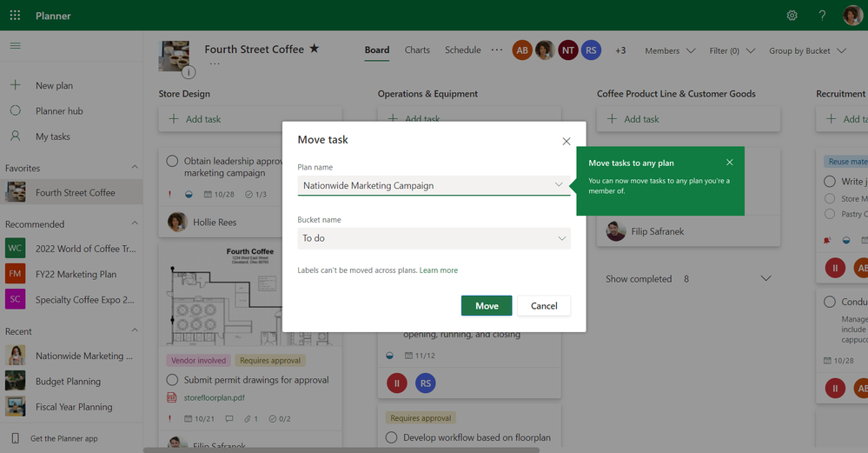Click Requires approval label on permit task
Image resolution: width=868 pixels, height=453 pixels.
click(x=270, y=361)
